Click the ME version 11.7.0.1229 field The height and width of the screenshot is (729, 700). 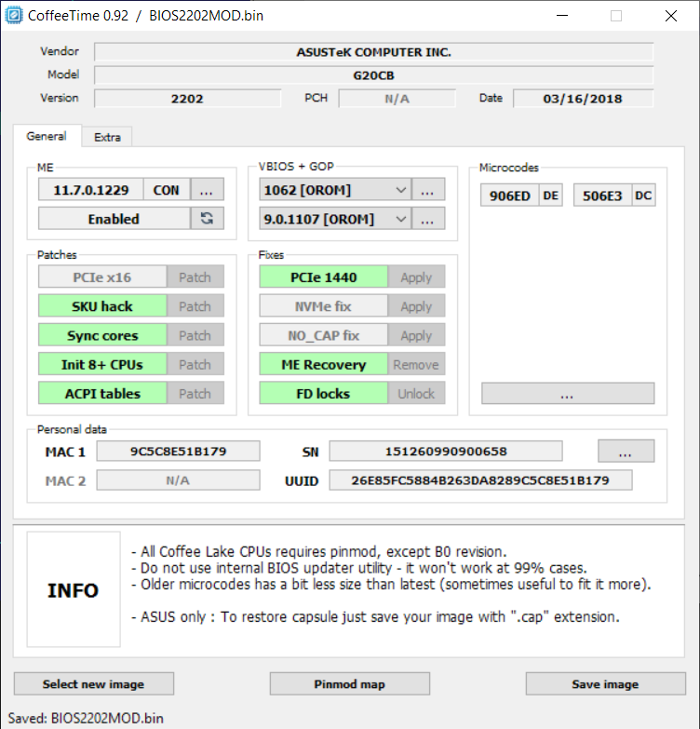point(90,190)
